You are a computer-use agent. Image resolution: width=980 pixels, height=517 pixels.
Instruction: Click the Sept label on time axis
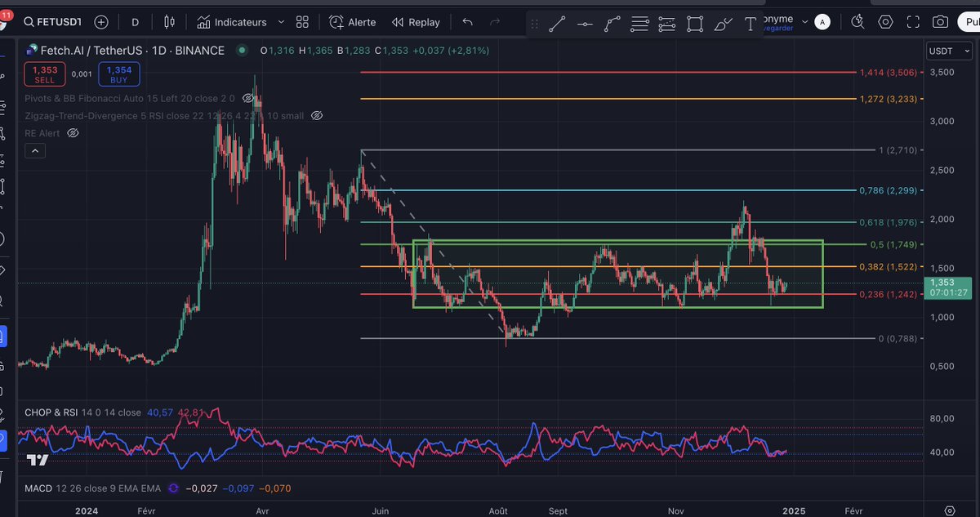pyautogui.click(x=558, y=510)
